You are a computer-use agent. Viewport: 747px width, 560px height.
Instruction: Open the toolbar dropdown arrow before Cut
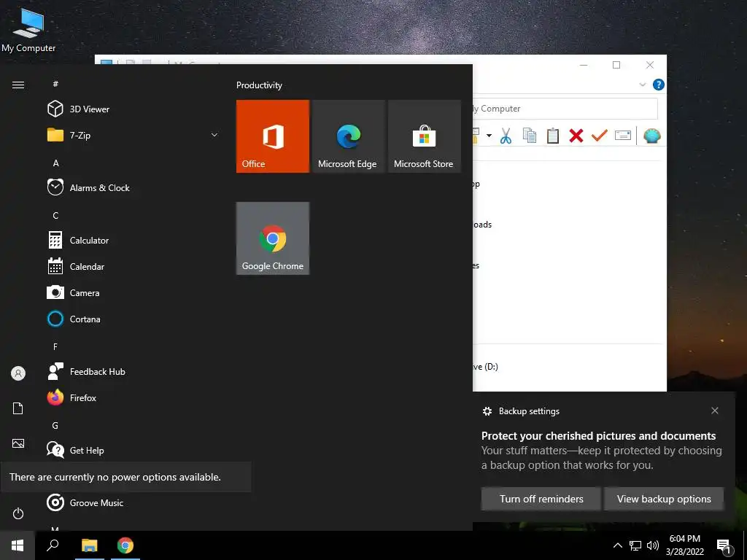tap(489, 136)
